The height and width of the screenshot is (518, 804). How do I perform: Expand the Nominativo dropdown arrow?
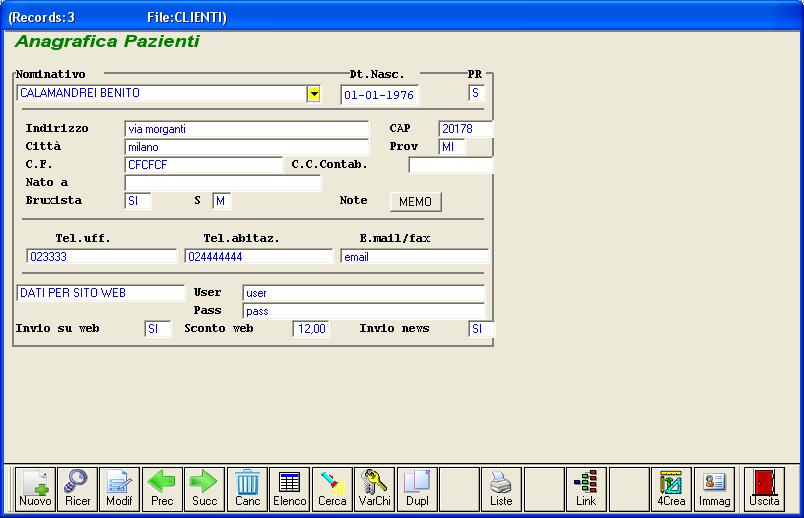pos(314,94)
